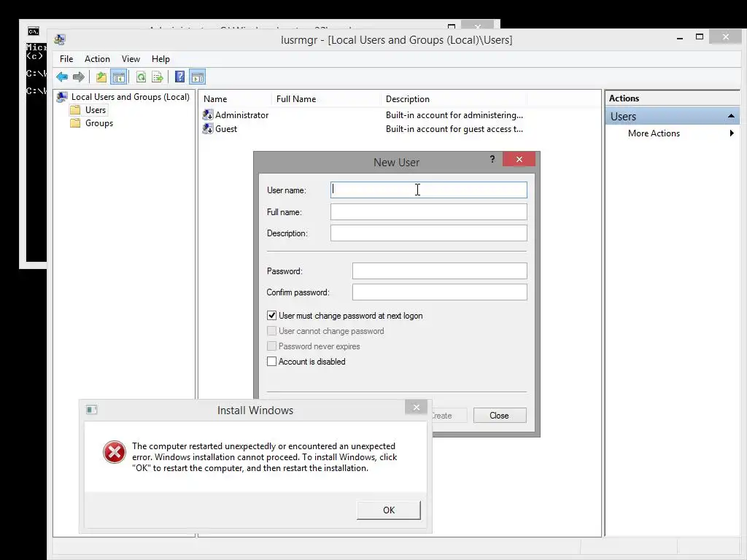Open the View menu
The height and width of the screenshot is (560, 747).
tap(131, 58)
